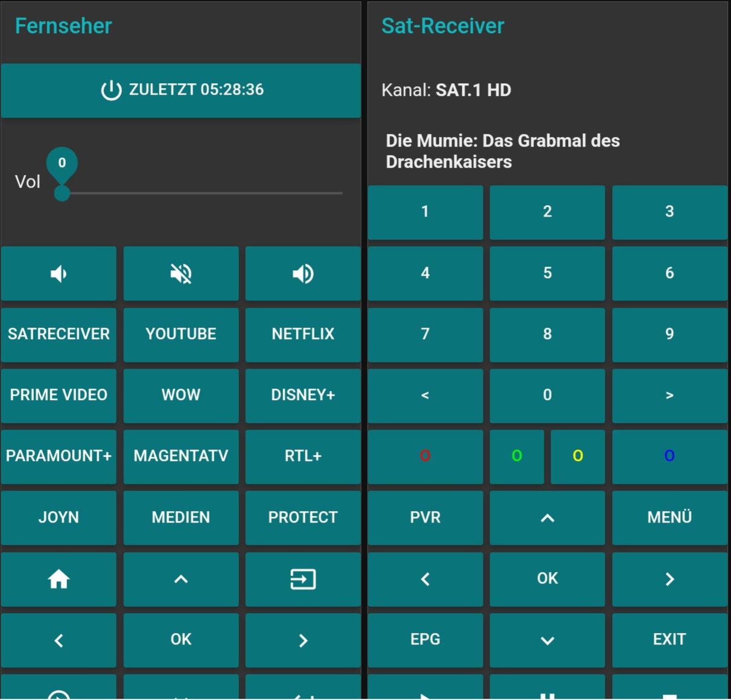Viewport: 731px width, 700px height.
Task: Select digit 0 on Sat-Receiver keypad
Action: pyautogui.click(x=547, y=395)
